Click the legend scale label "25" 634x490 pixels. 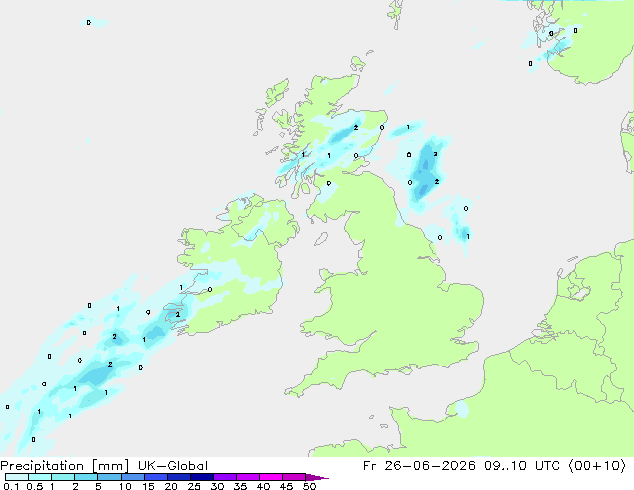coord(194,486)
